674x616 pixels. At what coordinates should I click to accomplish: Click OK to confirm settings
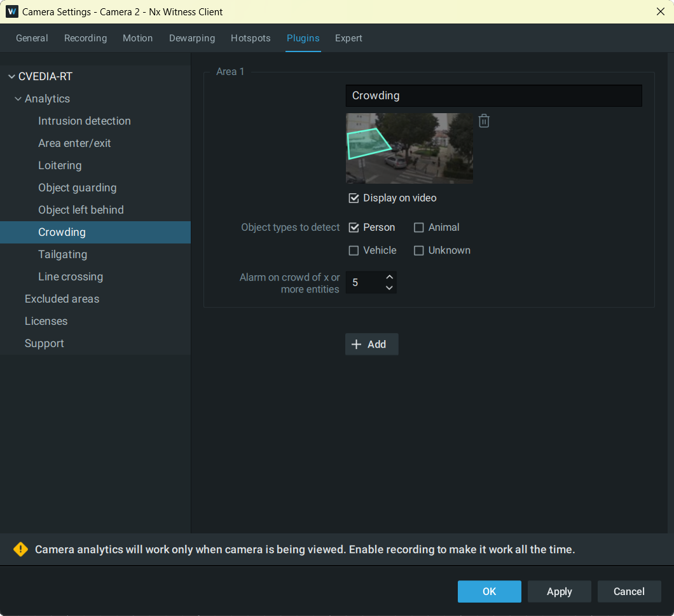[x=489, y=591]
